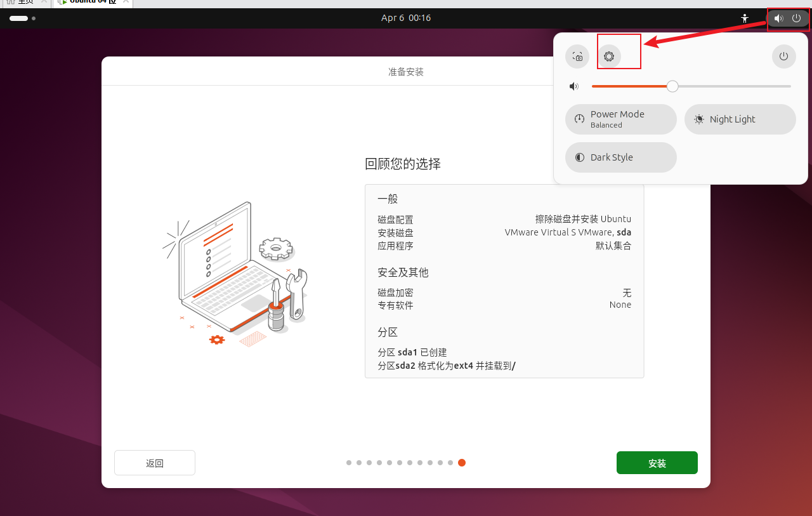This screenshot has width=812, height=516.
Task: Click the 分区 section heading
Action: 388,333
